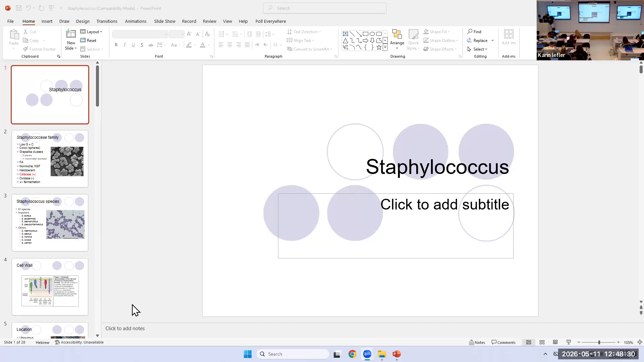Screen dimensions: 644x362
Task: Toggle the Notes pane
Action: point(477,342)
